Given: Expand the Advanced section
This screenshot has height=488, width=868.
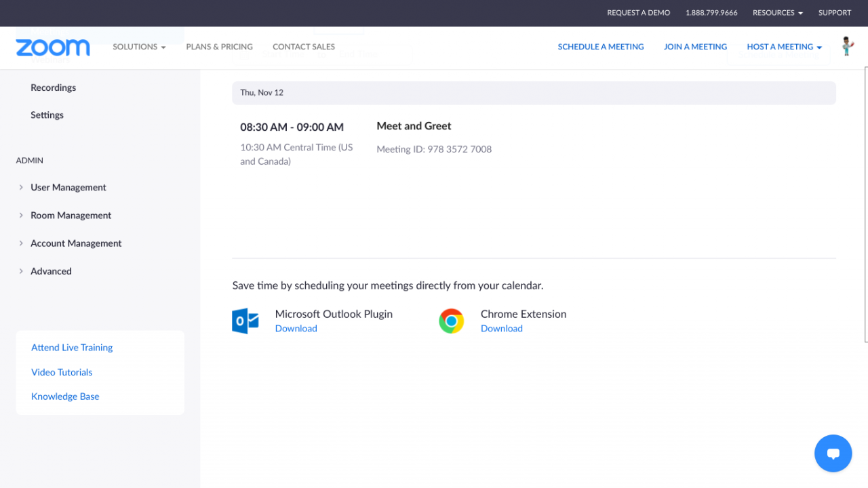Looking at the screenshot, I should pos(51,271).
